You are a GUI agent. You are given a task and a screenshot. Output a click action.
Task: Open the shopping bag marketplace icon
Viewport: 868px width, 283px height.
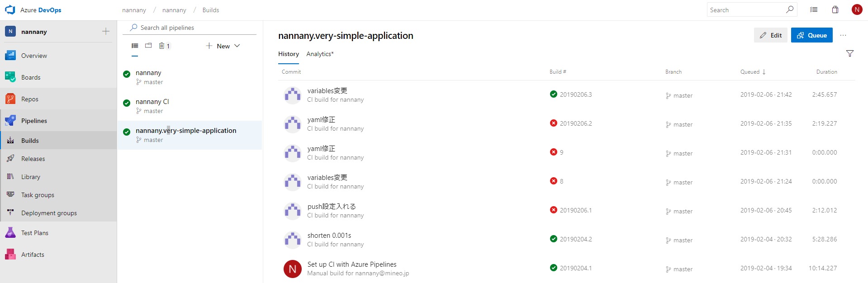[835, 10]
